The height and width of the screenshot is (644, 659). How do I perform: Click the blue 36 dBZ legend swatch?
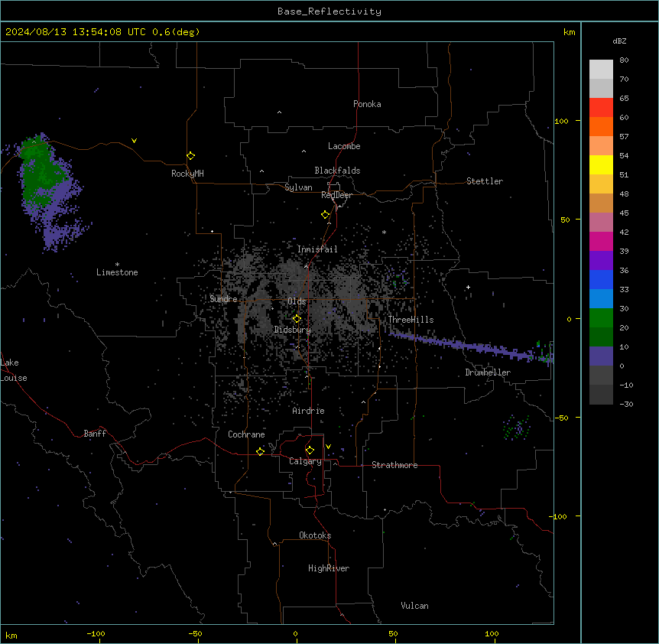[601, 279]
